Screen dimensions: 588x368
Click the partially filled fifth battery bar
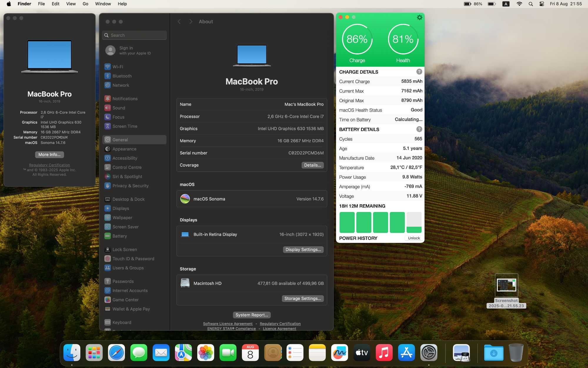tap(414, 223)
